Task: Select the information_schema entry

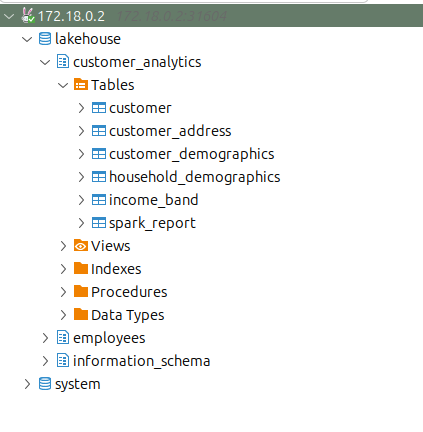Action: (142, 361)
